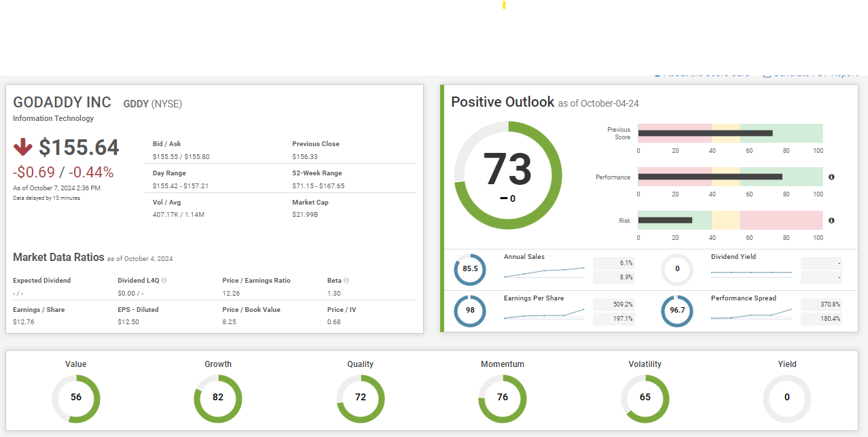Viewport: 868px width, 437px height.
Task: Click the data delayed by 15 minutes note
Action: click(46, 198)
